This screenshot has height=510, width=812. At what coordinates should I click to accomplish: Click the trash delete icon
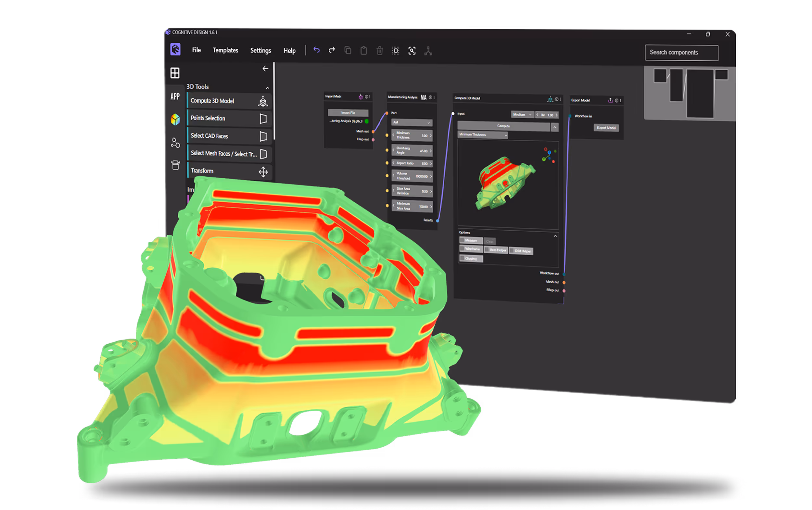coord(380,51)
